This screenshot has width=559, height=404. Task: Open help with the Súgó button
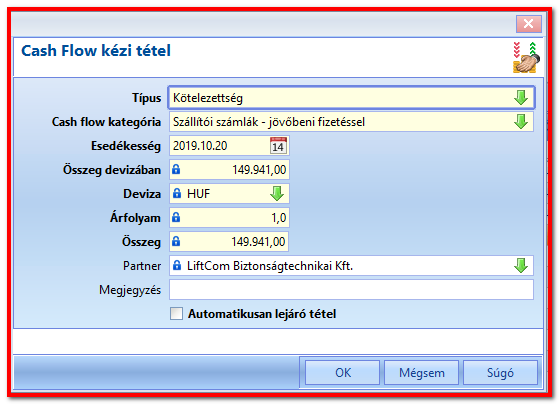[500, 373]
